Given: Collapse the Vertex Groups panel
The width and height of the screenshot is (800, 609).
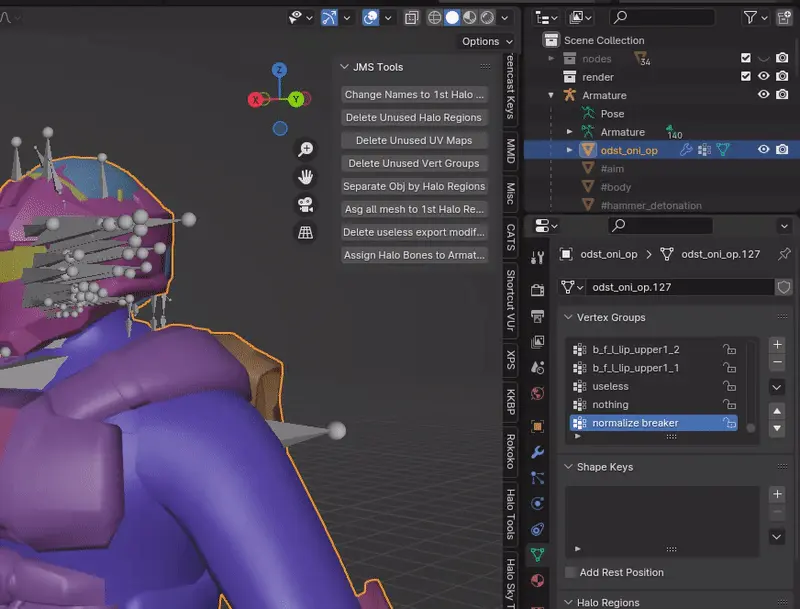Looking at the screenshot, I should pos(568,317).
